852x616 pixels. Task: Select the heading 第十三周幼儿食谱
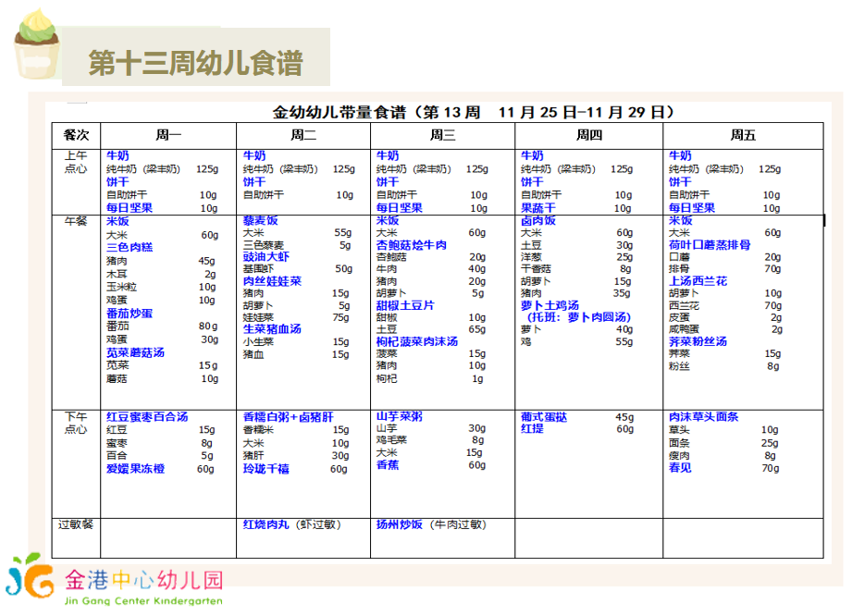(195, 63)
